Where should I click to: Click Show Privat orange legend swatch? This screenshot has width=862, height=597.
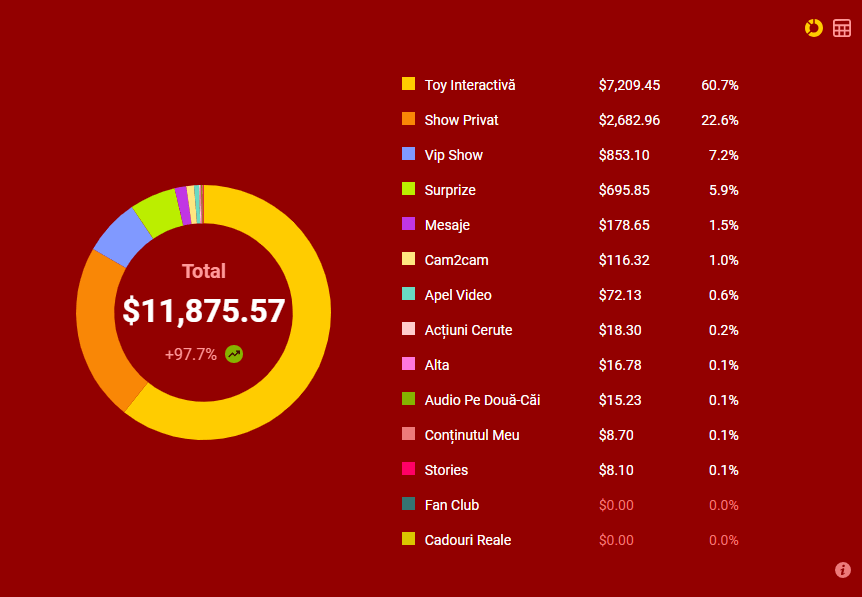[408, 119]
